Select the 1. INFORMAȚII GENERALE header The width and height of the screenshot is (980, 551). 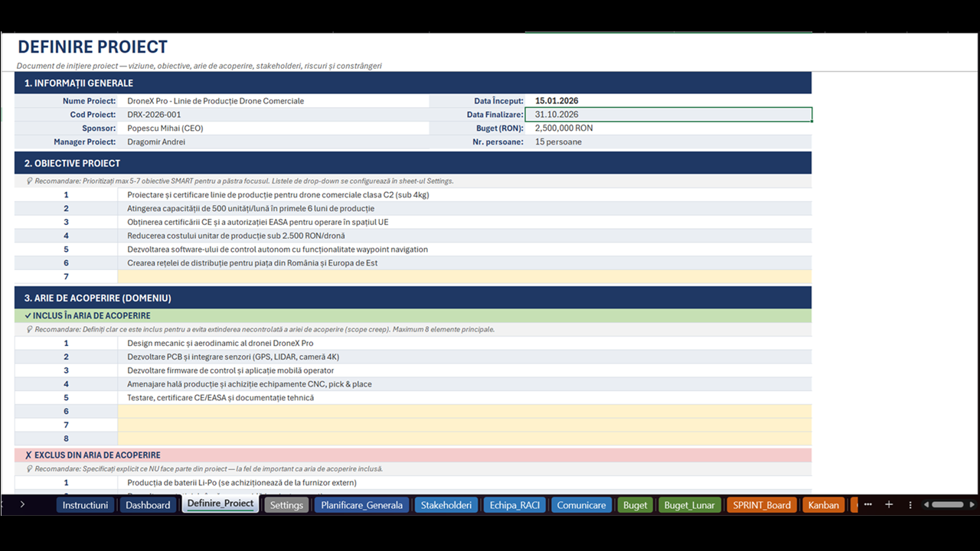coord(413,83)
